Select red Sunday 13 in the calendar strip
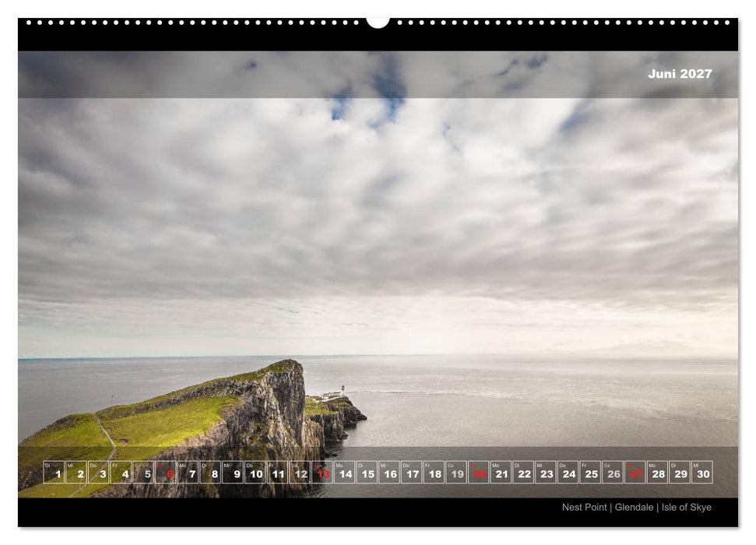The width and height of the screenshot is (756, 545). click(x=322, y=472)
